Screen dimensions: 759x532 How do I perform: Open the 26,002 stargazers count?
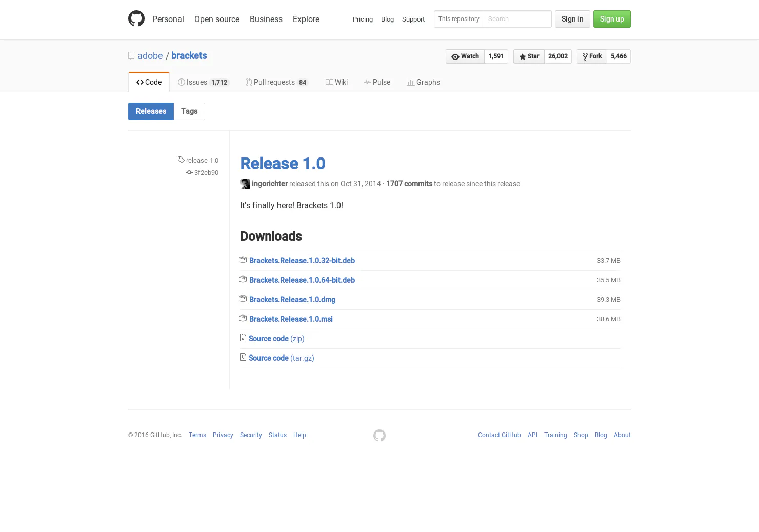coord(558,56)
